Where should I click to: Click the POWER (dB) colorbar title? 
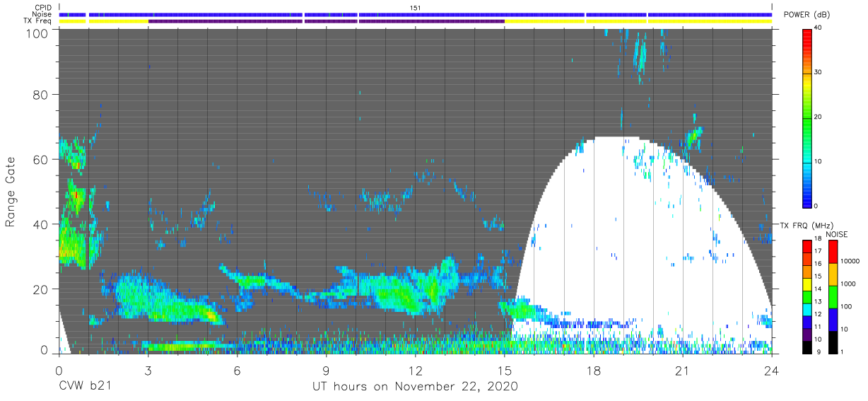coord(807,15)
